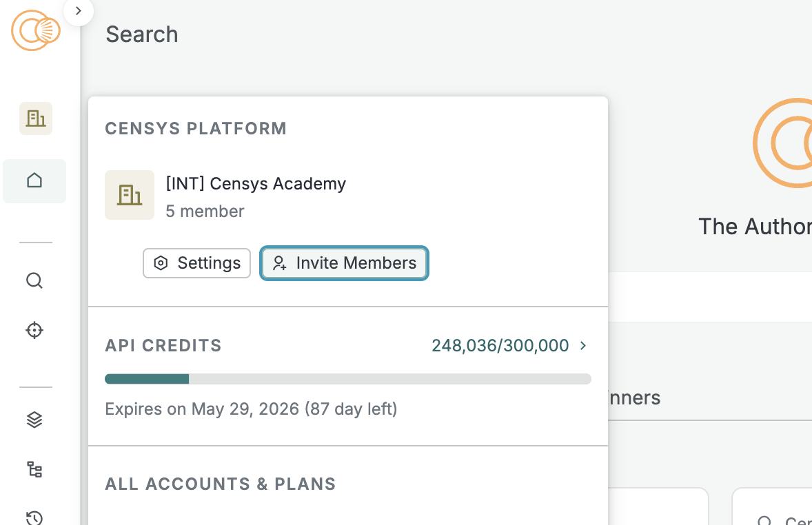
Task: Open the organization Settings button
Action: 196,263
